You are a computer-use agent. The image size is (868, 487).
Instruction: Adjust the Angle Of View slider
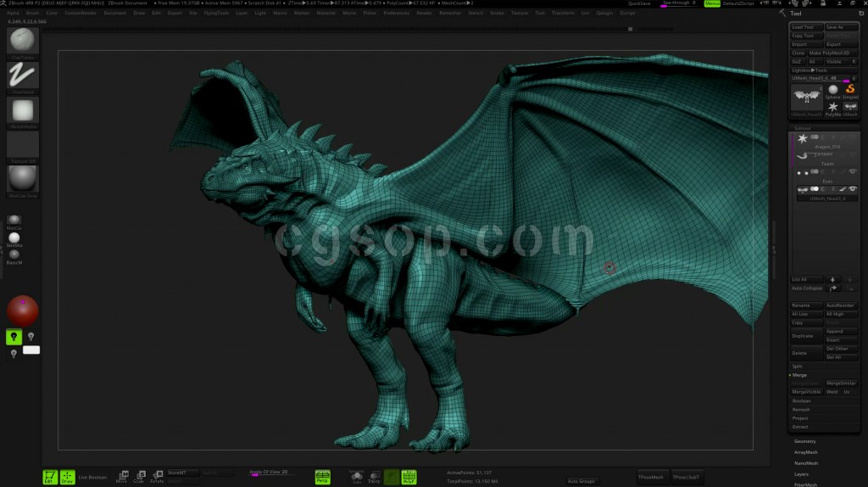(x=269, y=473)
